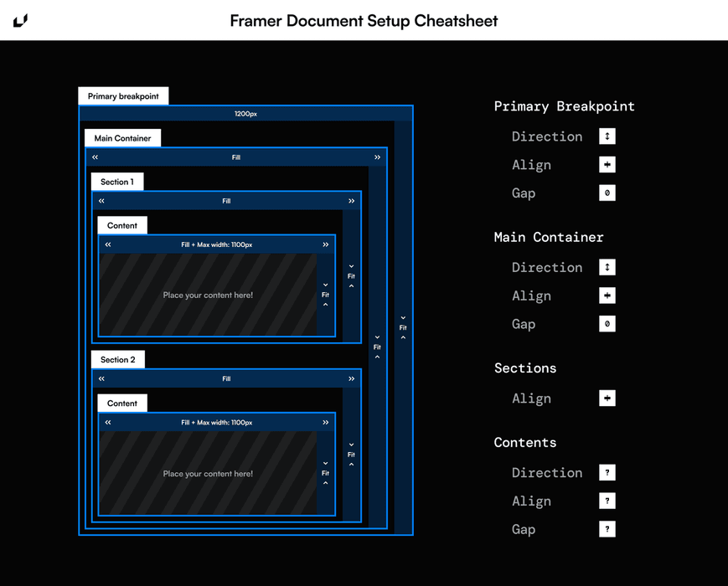Click Gap label under Main Container heading
728x586 pixels.
click(x=524, y=324)
